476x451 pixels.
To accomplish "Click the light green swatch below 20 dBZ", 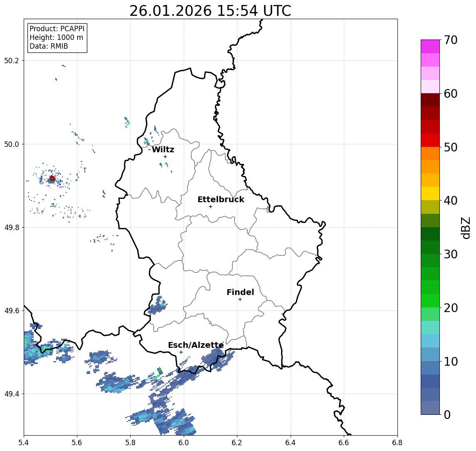I will pyautogui.click(x=430, y=314).
